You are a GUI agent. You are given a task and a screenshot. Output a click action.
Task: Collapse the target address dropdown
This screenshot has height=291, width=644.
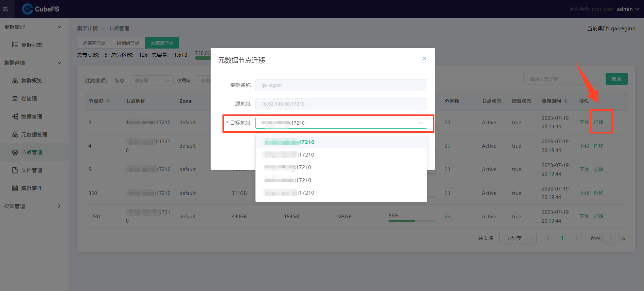[421, 123]
